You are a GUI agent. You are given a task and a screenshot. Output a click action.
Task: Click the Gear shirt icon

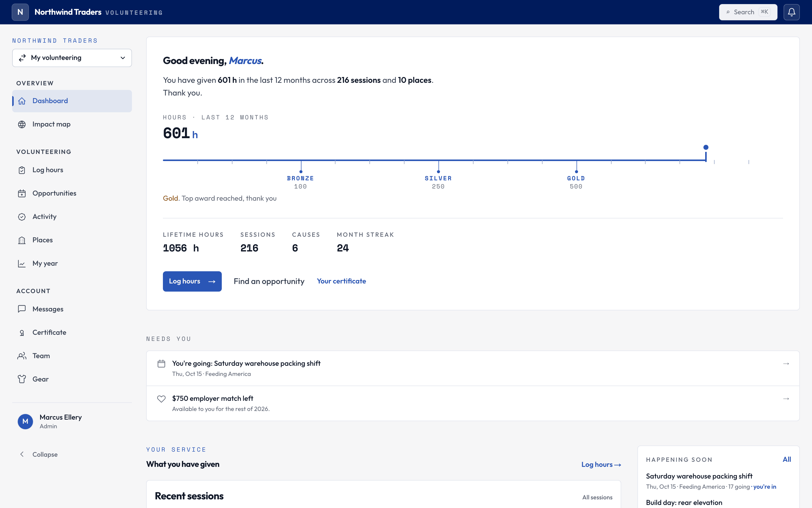coord(22,379)
